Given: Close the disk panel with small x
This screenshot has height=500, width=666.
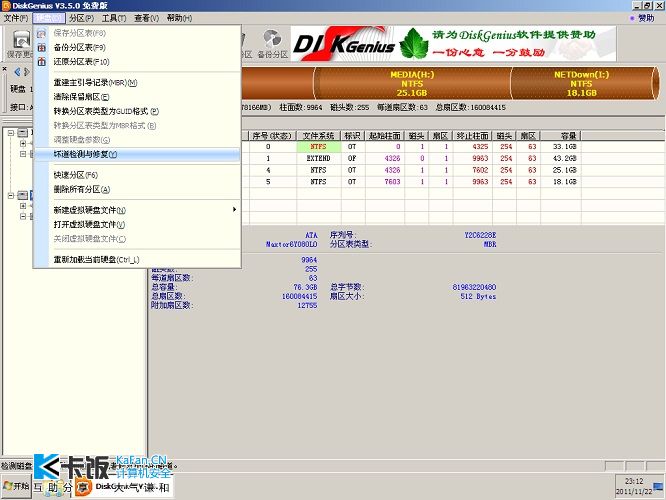Looking at the screenshot, I should (x=5, y=69).
